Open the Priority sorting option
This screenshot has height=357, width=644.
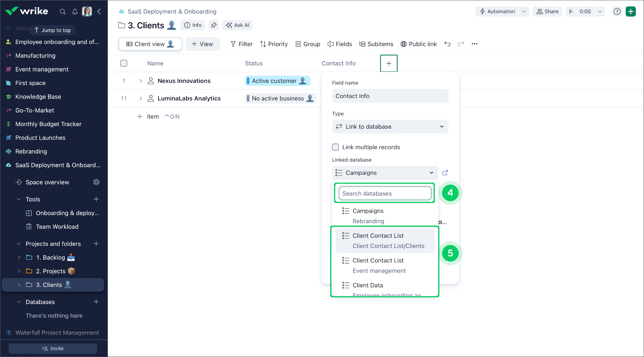click(x=274, y=44)
